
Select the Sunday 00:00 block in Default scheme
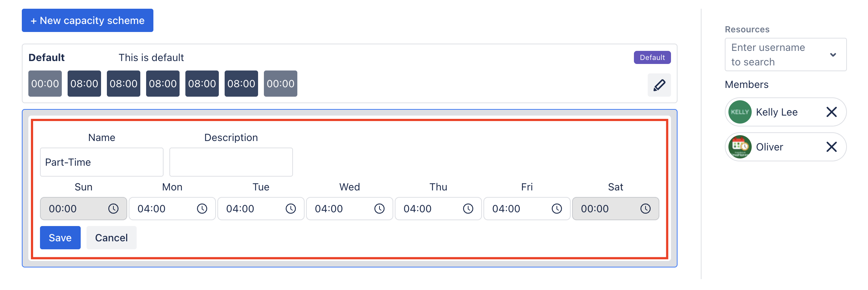point(45,84)
